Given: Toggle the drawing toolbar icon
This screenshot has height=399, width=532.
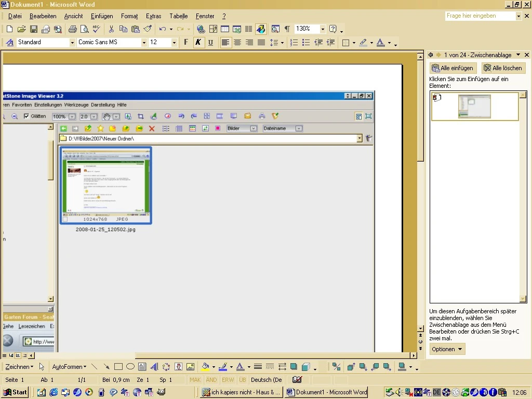Looking at the screenshot, I should point(261,29).
